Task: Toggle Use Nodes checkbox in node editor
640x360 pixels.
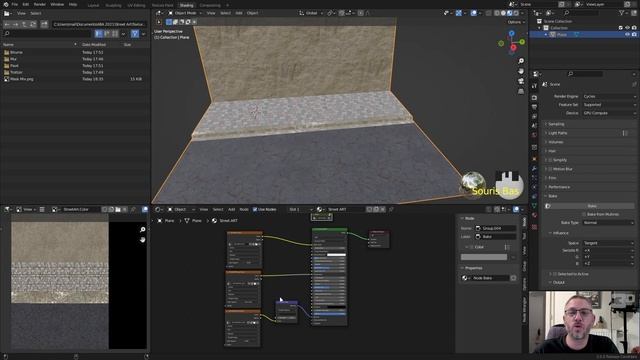Action: pos(255,209)
